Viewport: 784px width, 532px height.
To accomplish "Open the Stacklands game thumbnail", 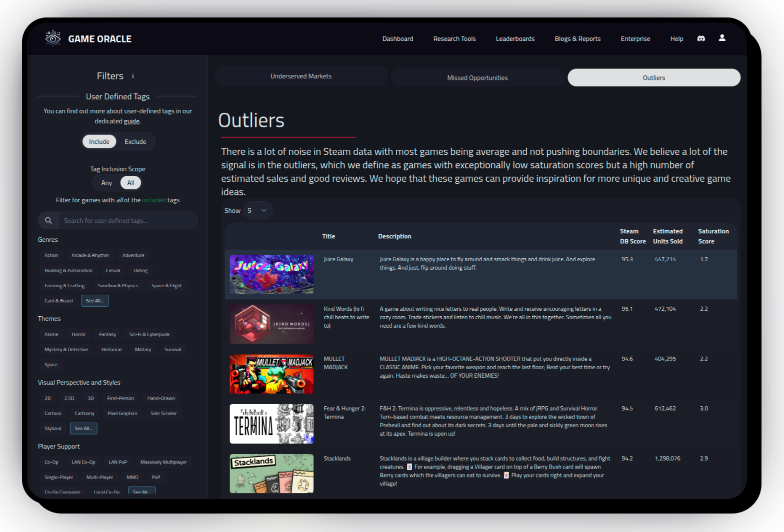I will [x=271, y=474].
